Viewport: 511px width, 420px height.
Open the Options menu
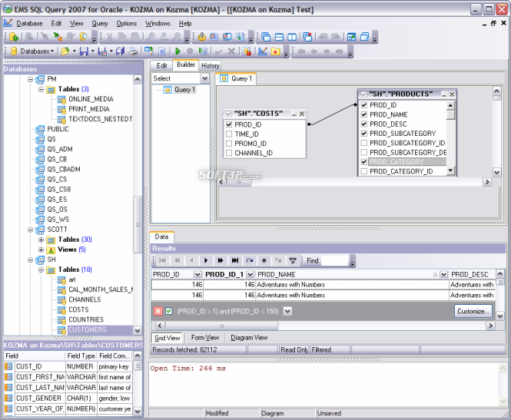coord(127,24)
